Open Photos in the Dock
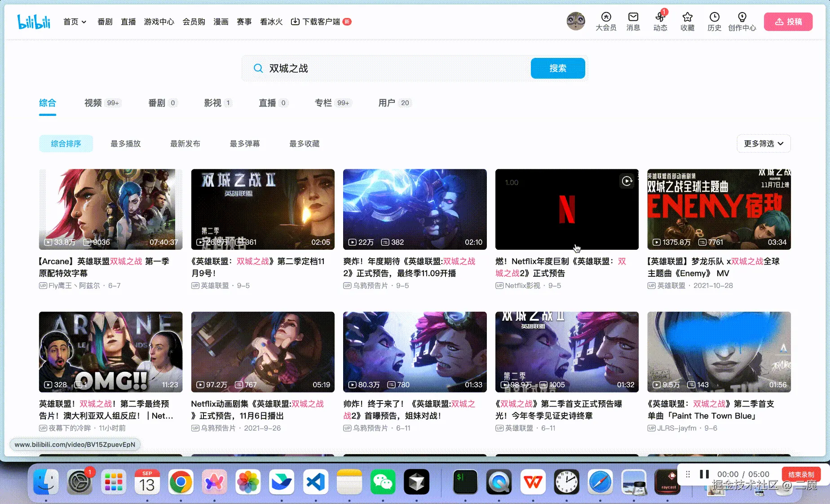This screenshot has height=504, width=830. click(x=248, y=482)
